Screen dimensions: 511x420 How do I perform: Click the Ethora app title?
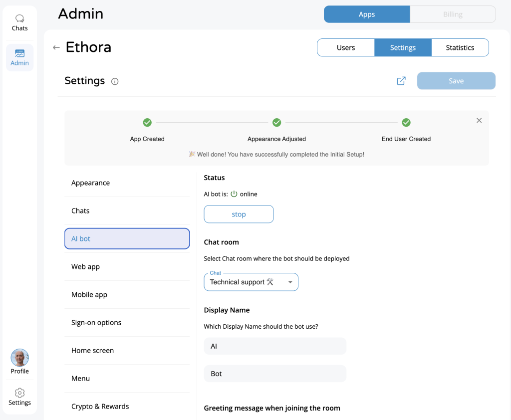(x=88, y=47)
